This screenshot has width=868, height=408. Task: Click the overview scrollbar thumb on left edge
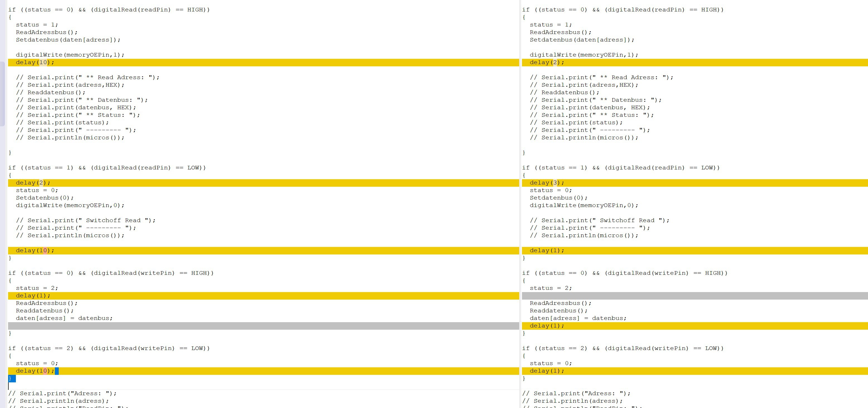[2, 93]
